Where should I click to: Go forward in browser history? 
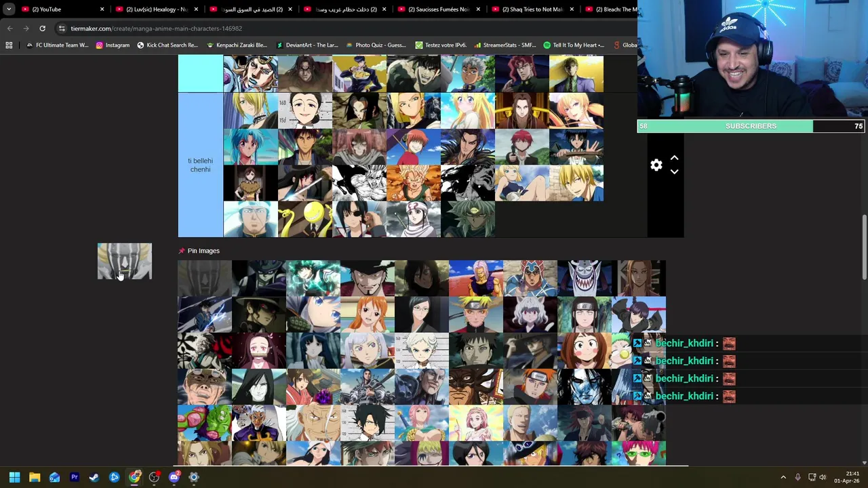(x=26, y=28)
